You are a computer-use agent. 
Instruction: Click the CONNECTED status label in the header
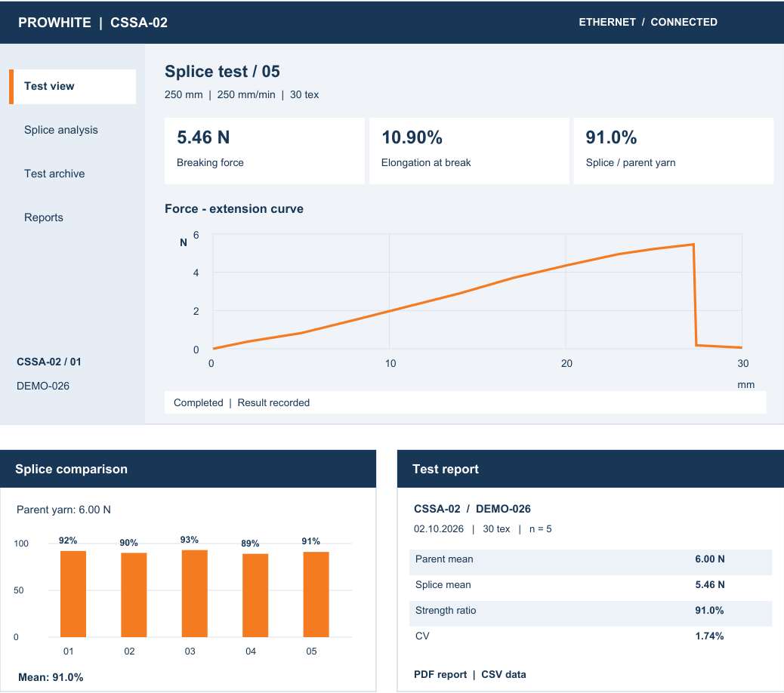pos(684,22)
